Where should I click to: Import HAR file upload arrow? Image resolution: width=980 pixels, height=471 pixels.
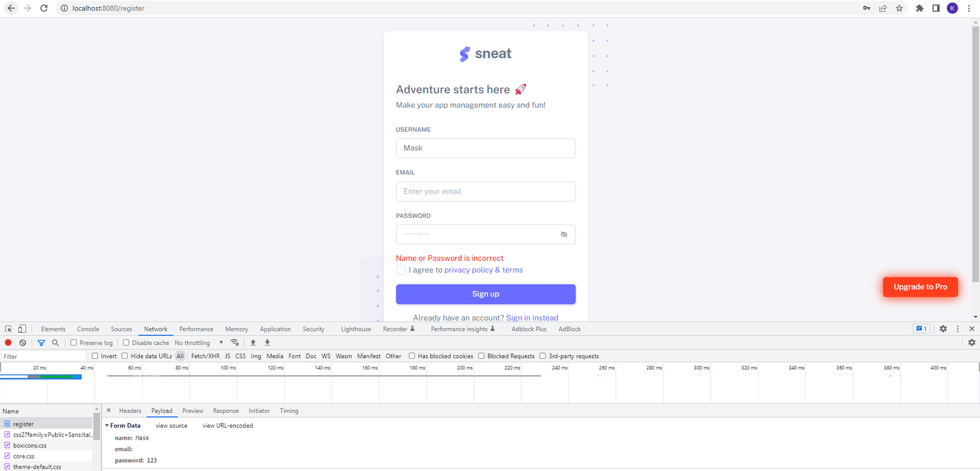click(x=253, y=343)
